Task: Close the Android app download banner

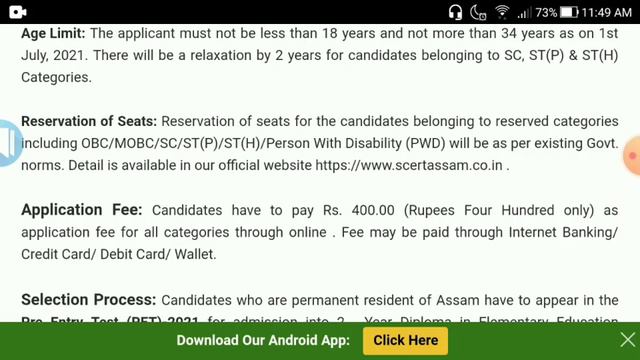Action: click(x=628, y=340)
